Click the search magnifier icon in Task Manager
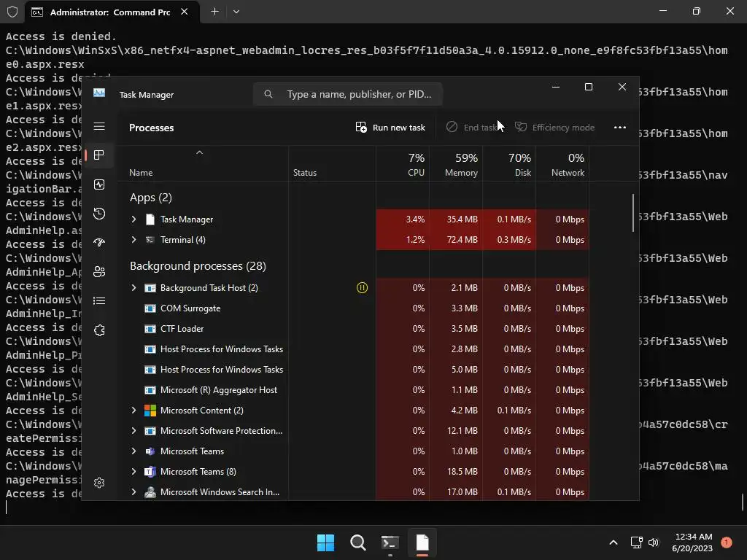747x560 pixels. pyautogui.click(x=268, y=94)
